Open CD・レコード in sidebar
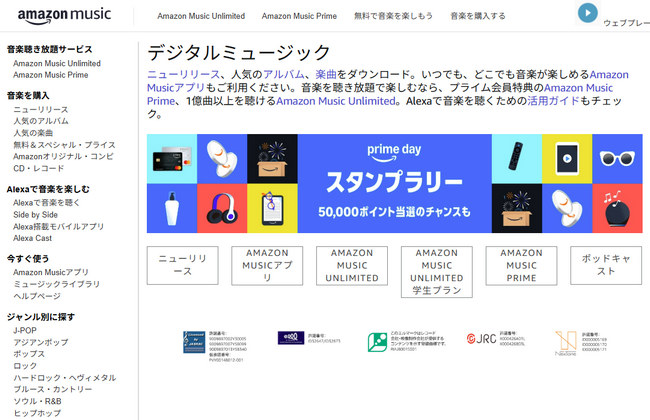The height and width of the screenshot is (420, 650). (x=39, y=168)
